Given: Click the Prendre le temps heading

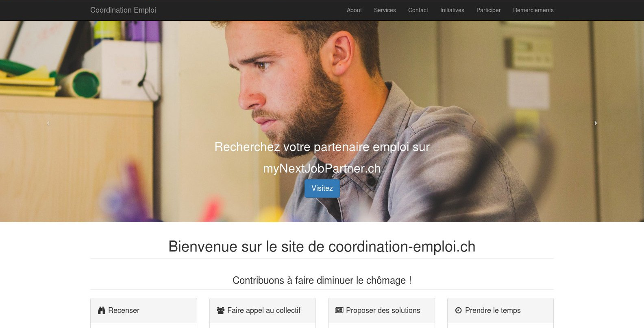Looking at the screenshot, I should pyautogui.click(x=500, y=311).
